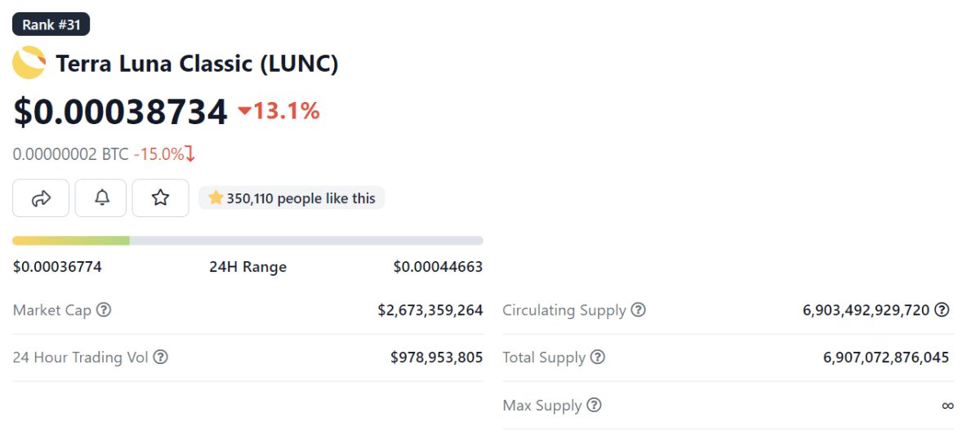Click the Rank #31 badge

[x=51, y=24]
